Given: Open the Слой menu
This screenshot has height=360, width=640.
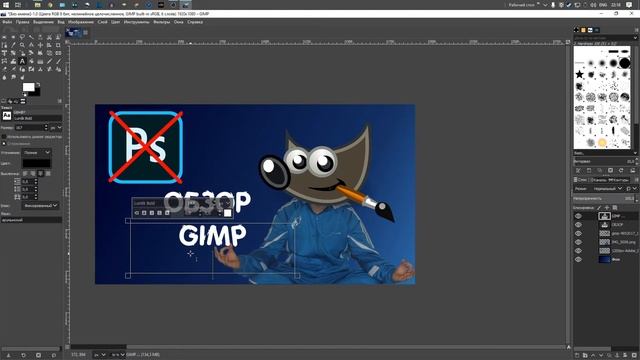Looking at the screenshot, I should (102, 22).
